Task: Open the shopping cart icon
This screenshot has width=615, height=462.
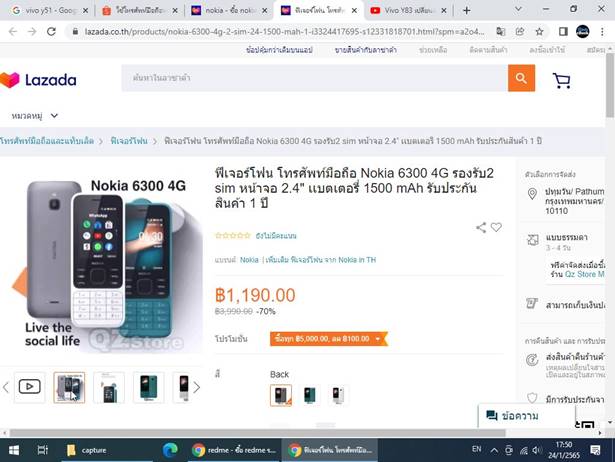Action: [x=561, y=80]
